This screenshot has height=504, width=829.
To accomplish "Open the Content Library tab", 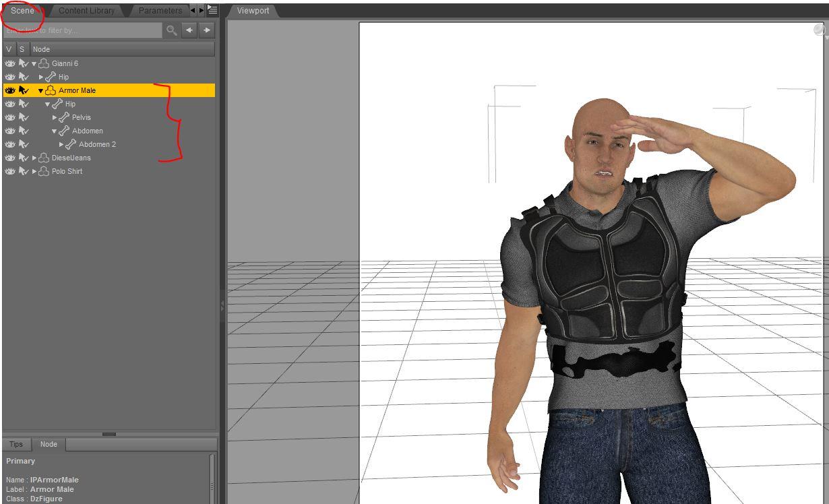I will pyautogui.click(x=86, y=11).
